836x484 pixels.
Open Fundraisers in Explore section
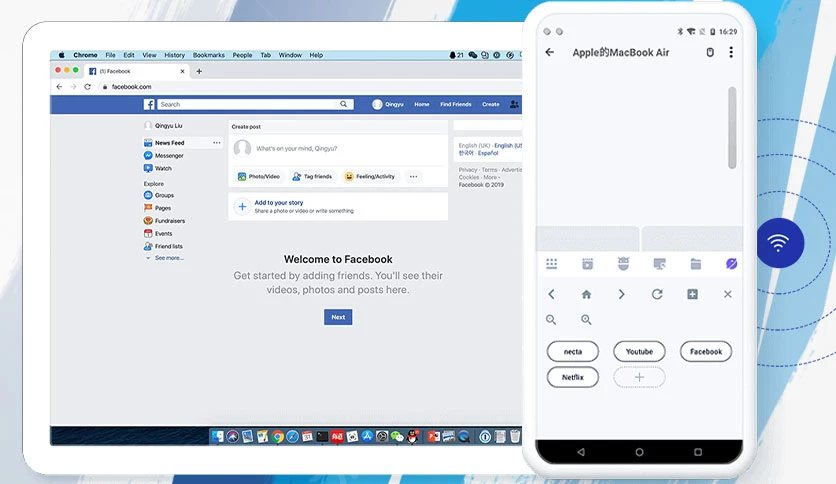pyautogui.click(x=165, y=221)
